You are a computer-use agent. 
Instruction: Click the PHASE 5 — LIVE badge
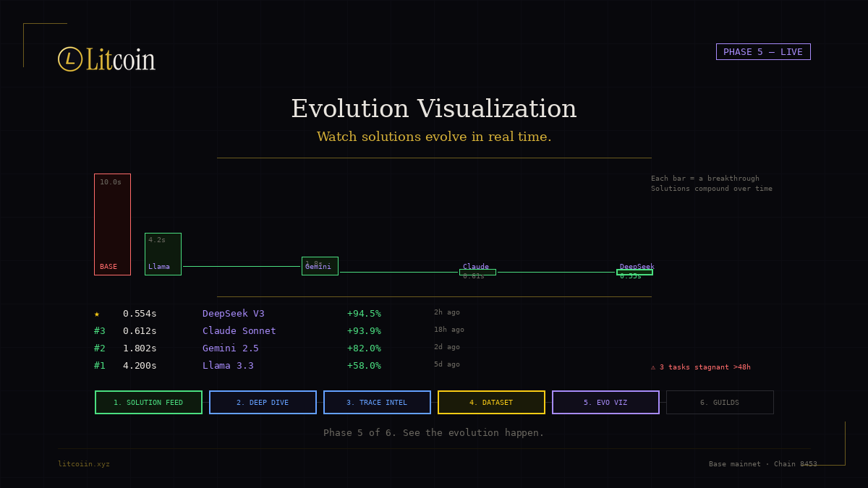pyautogui.click(x=763, y=52)
